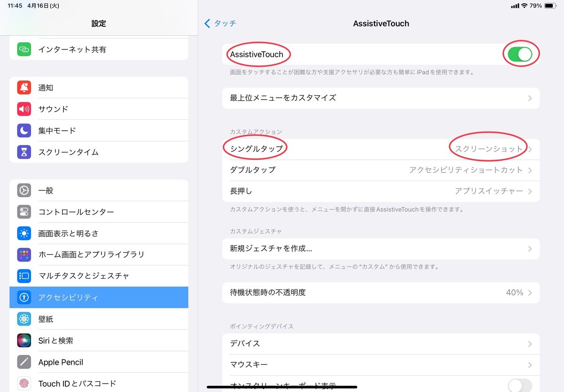Select the アクセシビリティ sidebar item
This screenshot has width=564, height=392.
99,298
